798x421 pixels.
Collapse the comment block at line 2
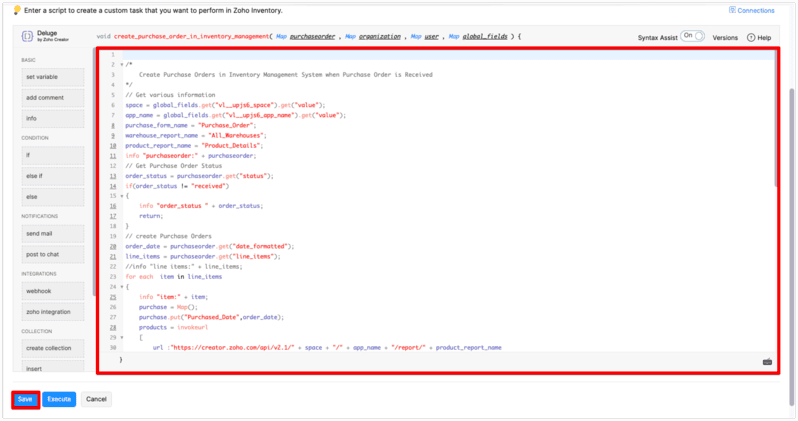point(121,64)
